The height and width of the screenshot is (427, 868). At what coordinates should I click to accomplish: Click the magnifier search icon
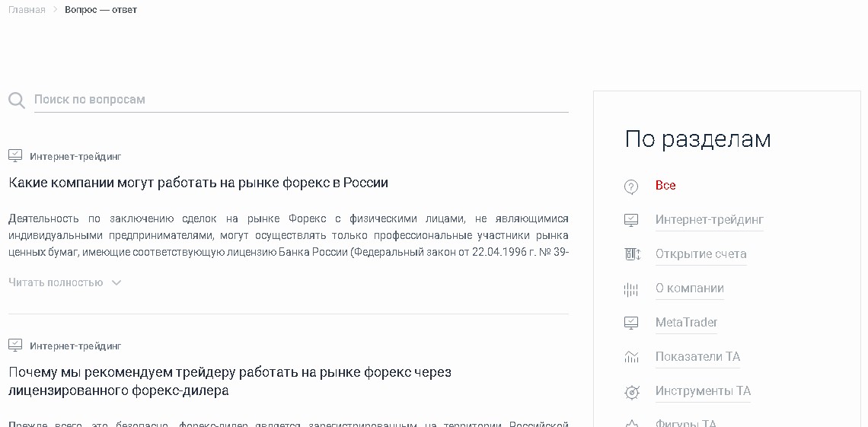pos(17,100)
